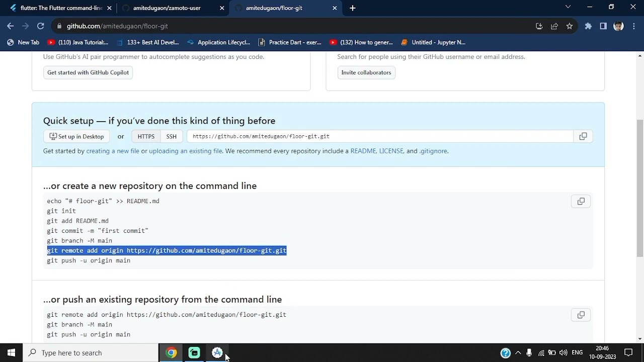Open Chrome from the taskbar

172,352
